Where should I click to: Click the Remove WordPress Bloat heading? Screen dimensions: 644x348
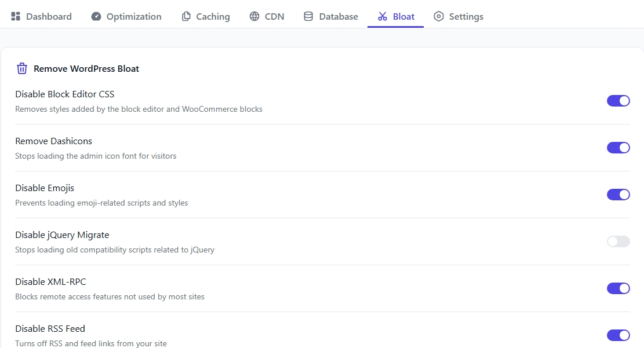(x=86, y=68)
